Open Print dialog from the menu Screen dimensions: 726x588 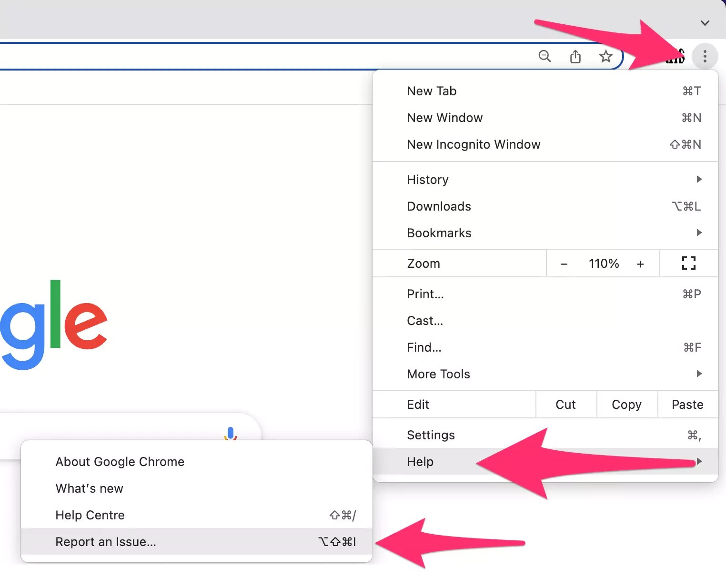pos(425,294)
